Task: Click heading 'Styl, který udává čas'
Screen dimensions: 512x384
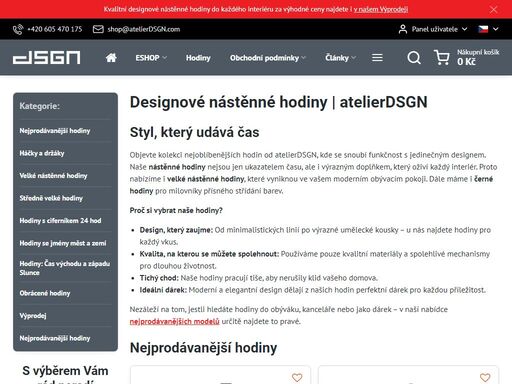Action: (x=194, y=132)
